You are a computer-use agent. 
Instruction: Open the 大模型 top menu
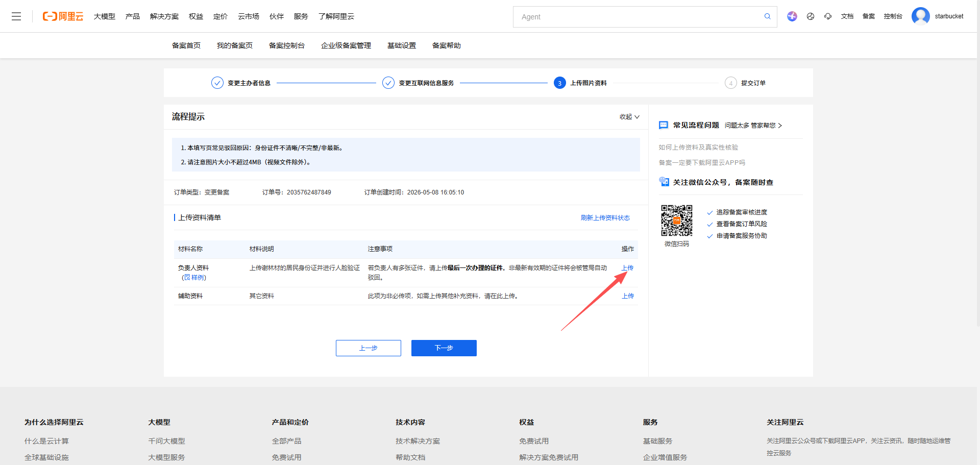105,16
